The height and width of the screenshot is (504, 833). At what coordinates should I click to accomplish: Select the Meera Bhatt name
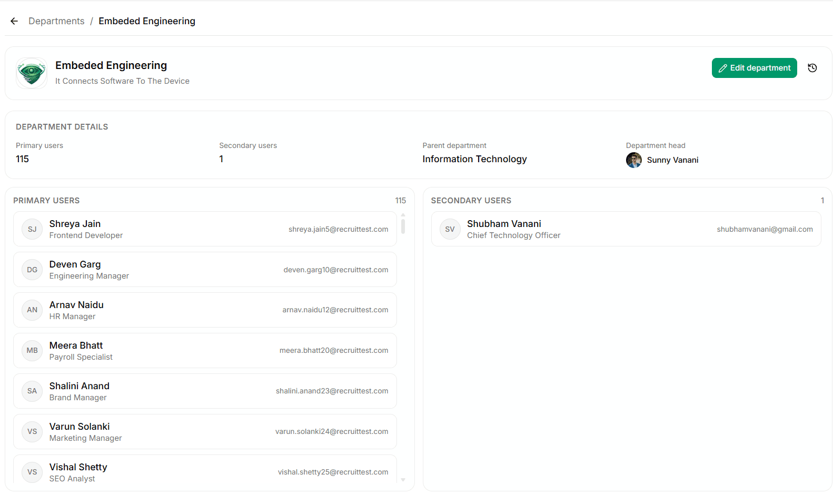76,345
